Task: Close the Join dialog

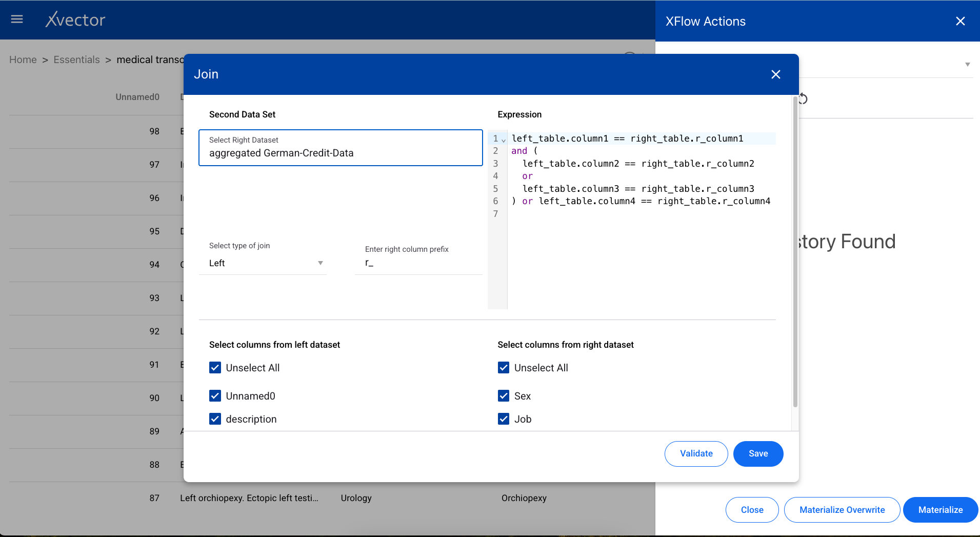Action: pyautogui.click(x=776, y=74)
